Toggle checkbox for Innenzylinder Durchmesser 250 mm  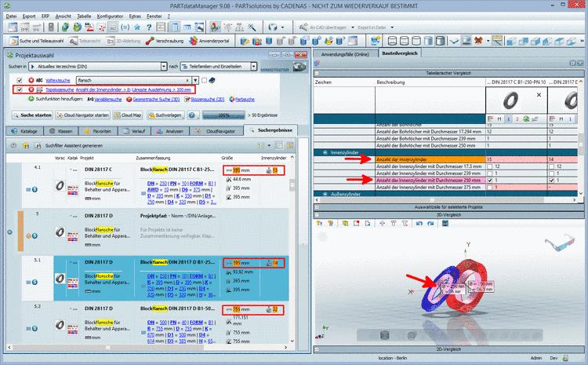coord(488,180)
